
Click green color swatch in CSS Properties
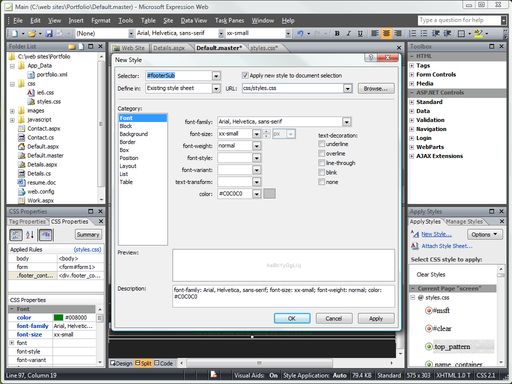pos(58,317)
